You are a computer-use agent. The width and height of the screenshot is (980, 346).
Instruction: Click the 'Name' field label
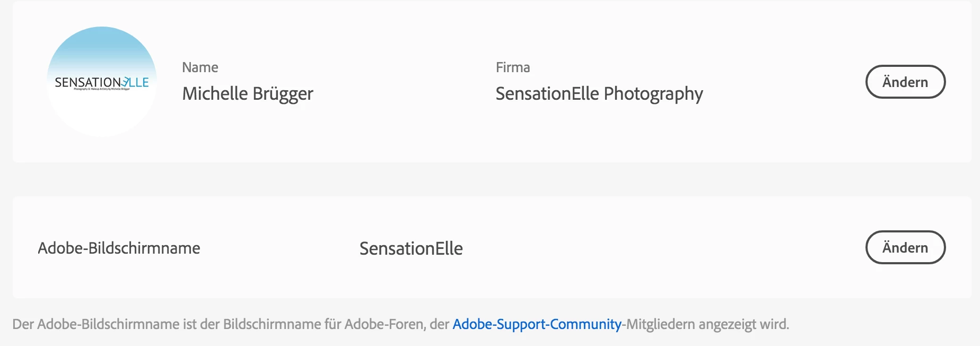(200, 67)
